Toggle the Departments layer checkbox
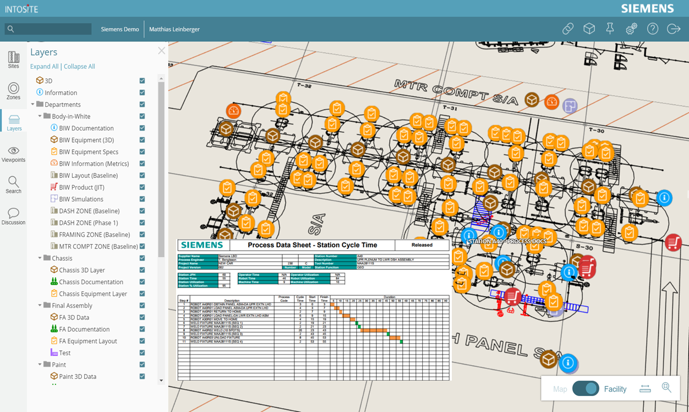This screenshot has width=689, height=412. [x=142, y=105]
